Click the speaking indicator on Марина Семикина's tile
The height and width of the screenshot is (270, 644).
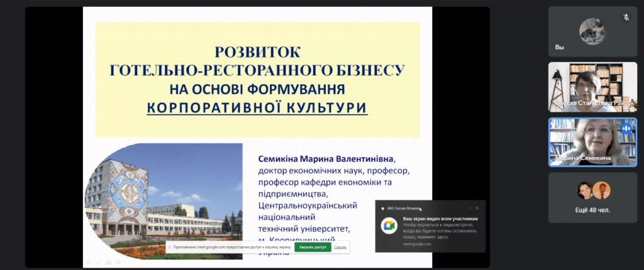point(626,129)
